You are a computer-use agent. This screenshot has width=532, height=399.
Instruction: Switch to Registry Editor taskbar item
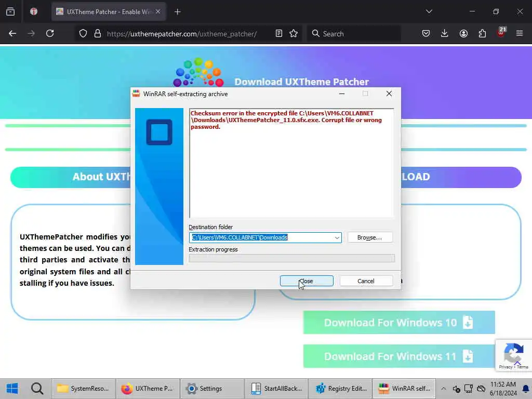[x=341, y=389]
